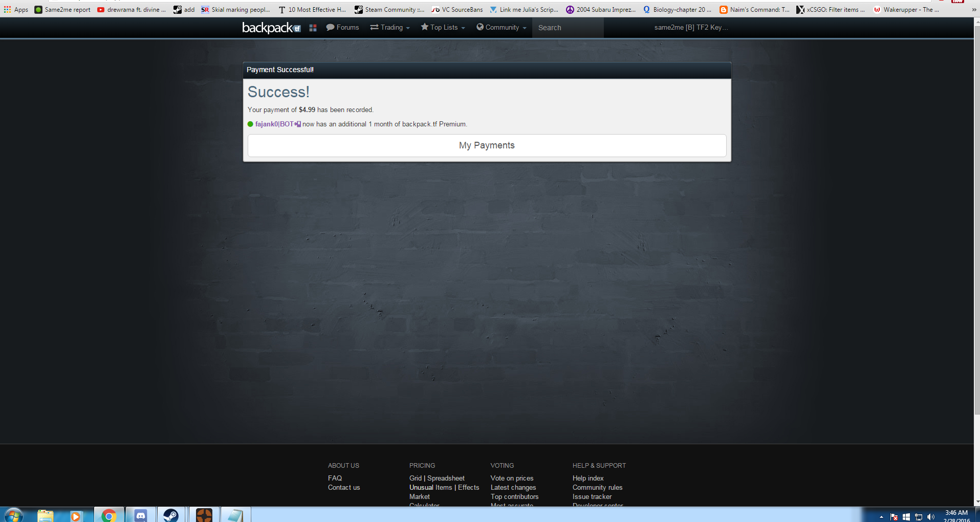
Task: Open the Community dropdown menu
Action: pyautogui.click(x=501, y=28)
